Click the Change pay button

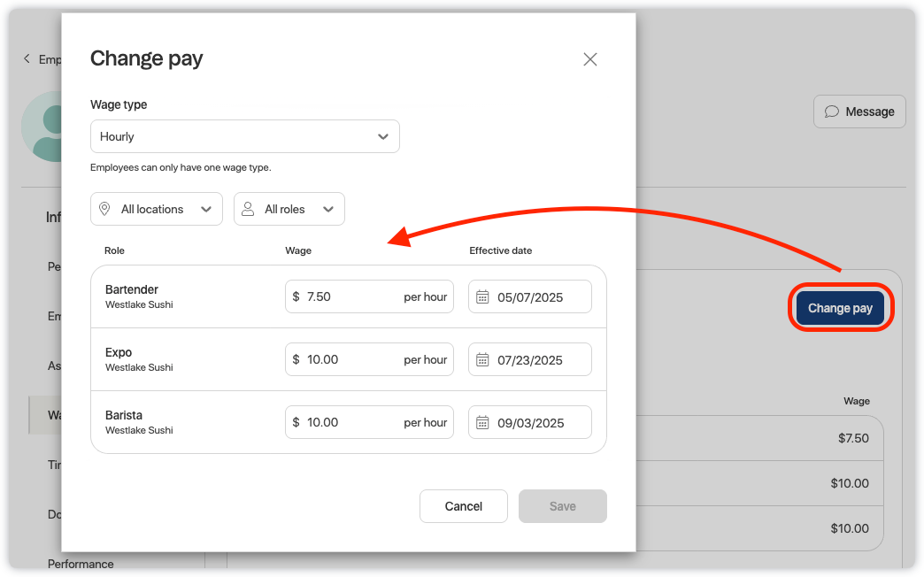pyautogui.click(x=840, y=309)
